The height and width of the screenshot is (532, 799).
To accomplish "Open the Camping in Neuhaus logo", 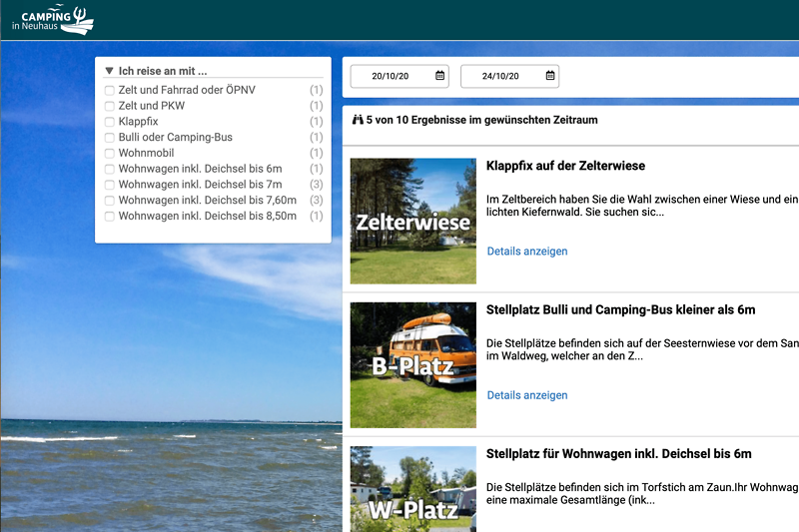I will 53,20.
